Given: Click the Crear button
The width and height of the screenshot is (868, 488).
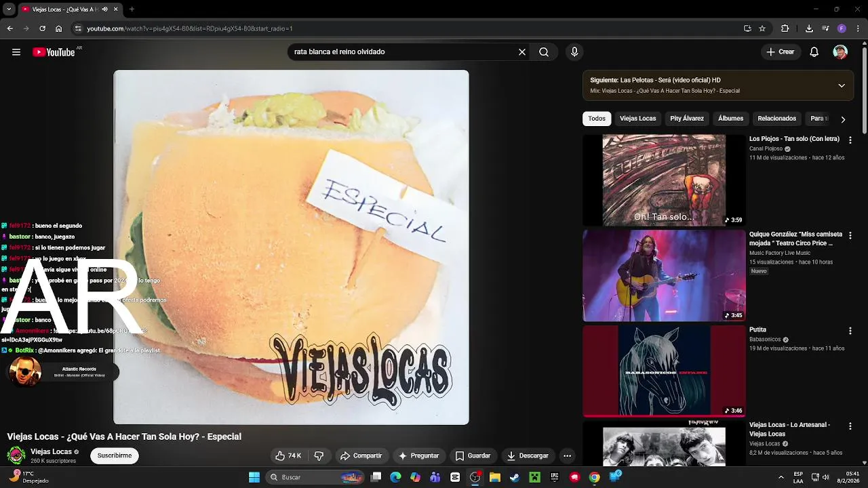Looking at the screenshot, I should click(780, 52).
